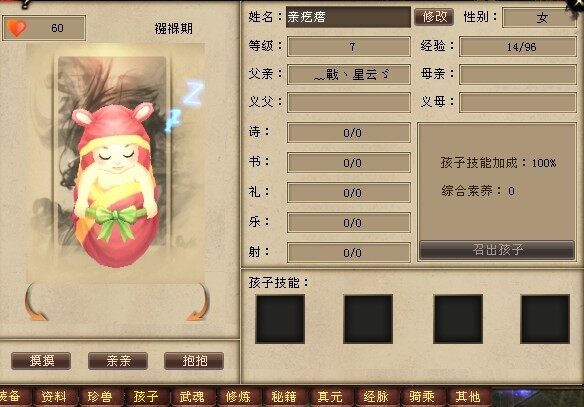The width and height of the screenshot is (584, 407).
Task: Click the 摸摸 pat button
Action: pyautogui.click(x=41, y=361)
